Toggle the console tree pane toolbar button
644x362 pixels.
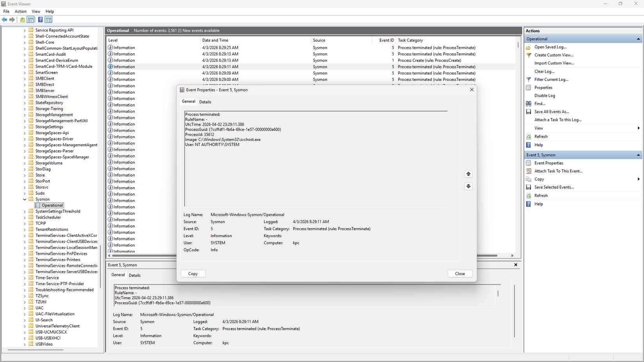click(x=30, y=20)
